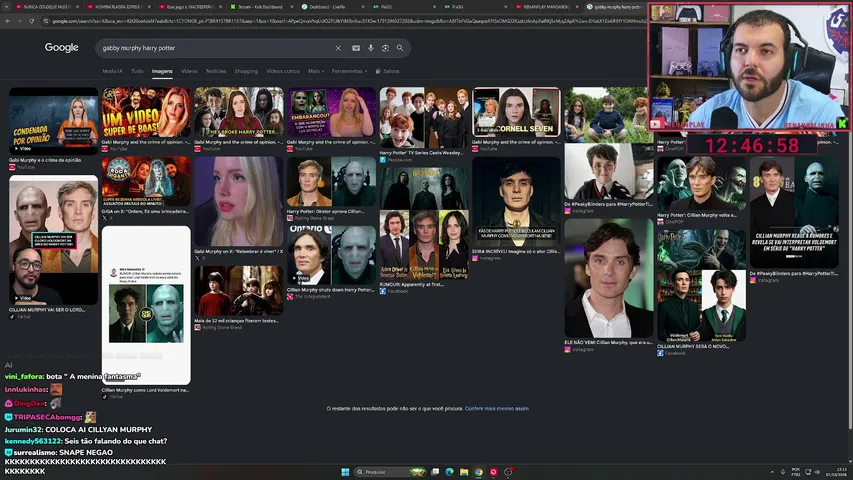Start voice search with the microphone icon
This screenshot has height=480, width=853.
[x=370, y=48]
